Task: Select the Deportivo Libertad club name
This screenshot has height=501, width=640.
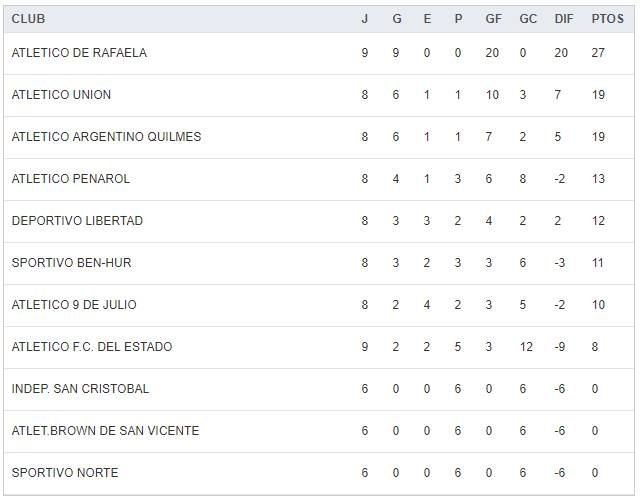Action: tap(77, 221)
